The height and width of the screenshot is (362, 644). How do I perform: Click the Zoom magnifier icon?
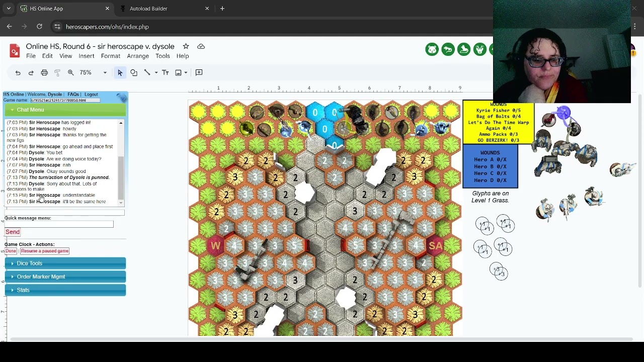(71, 72)
